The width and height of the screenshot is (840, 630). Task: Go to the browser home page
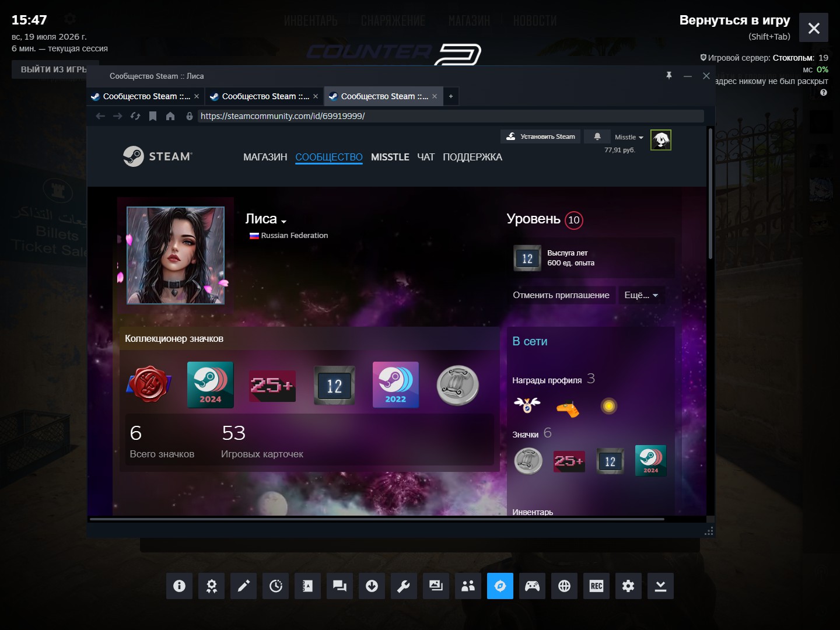[170, 116]
